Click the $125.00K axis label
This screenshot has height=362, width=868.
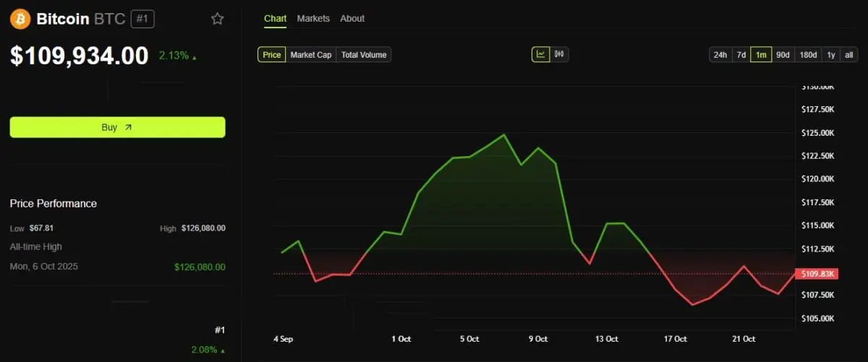pyautogui.click(x=818, y=133)
